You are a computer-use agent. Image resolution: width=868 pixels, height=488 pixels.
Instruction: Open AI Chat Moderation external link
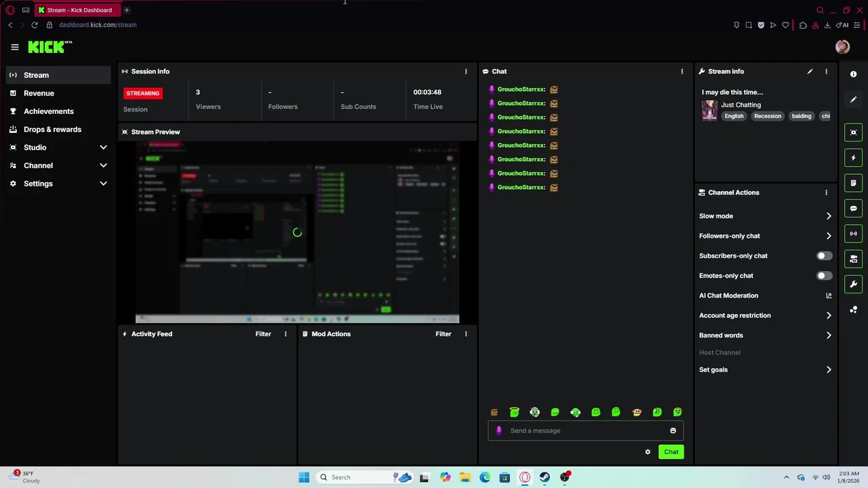829,296
